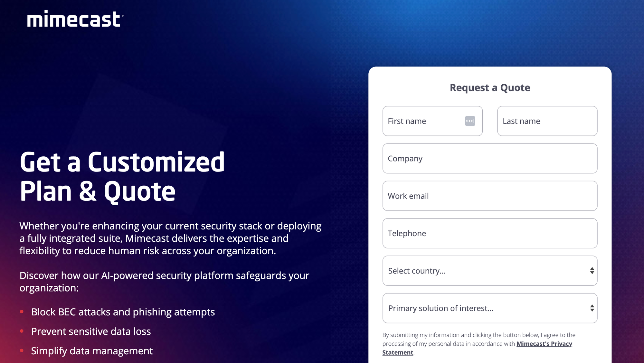Click the "Block BEC attacks and phishing attempts" bullet text
644x363 pixels.
tap(123, 312)
